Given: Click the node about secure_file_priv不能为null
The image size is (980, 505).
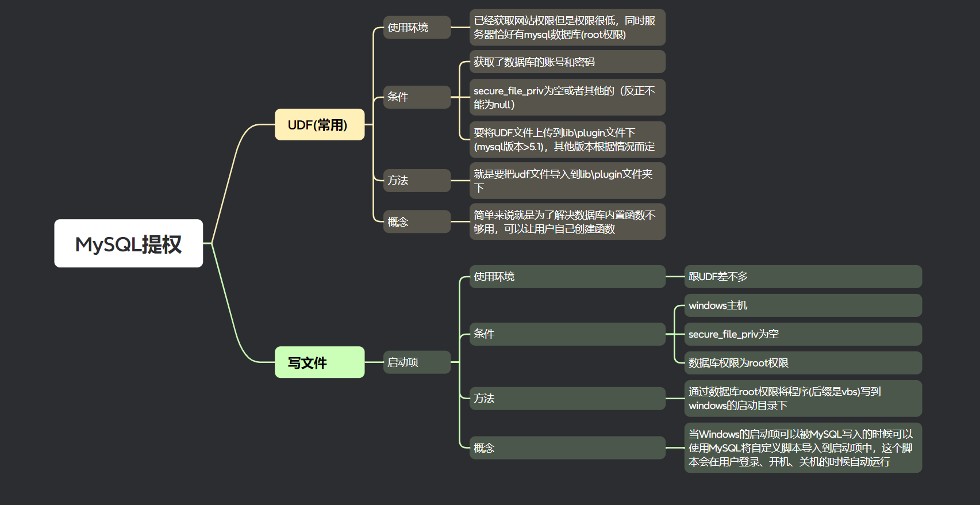Looking at the screenshot, I should pyautogui.click(x=567, y=97).
